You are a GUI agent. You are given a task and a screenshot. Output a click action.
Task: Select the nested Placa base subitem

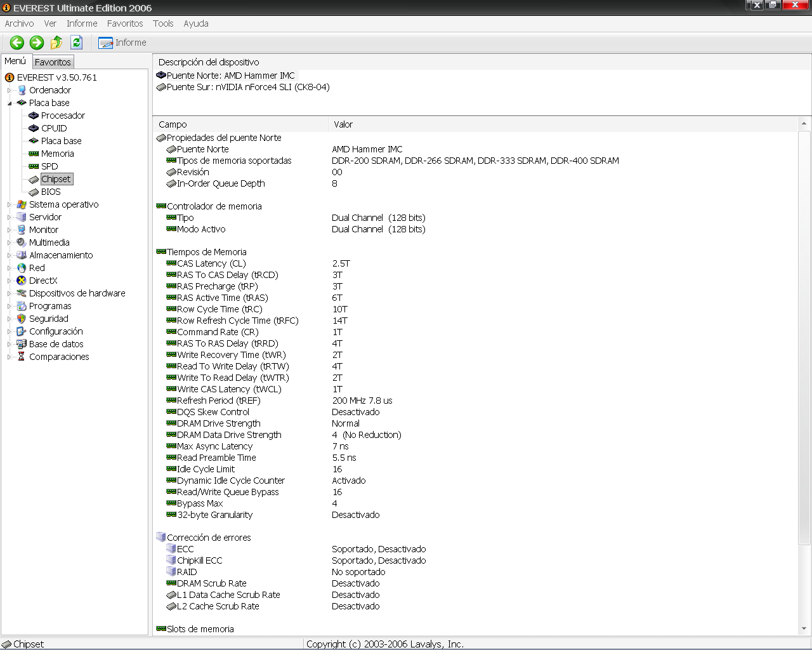coord(62,141)
